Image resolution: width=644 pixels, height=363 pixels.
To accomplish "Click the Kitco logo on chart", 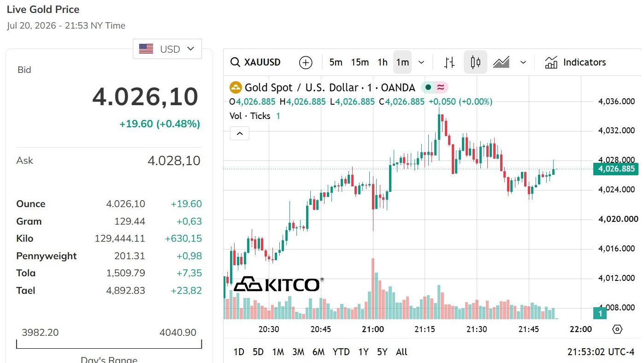I will (x=278, y=284).
